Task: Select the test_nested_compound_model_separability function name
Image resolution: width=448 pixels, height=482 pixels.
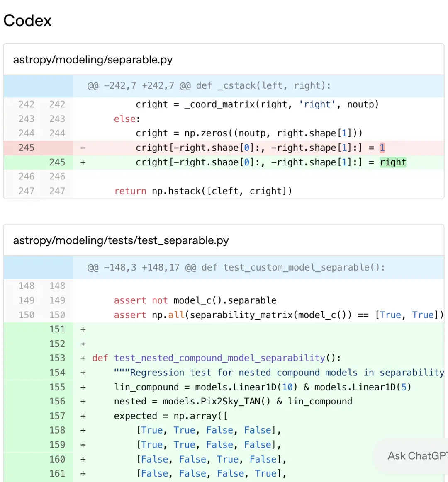Action: (220, 358)
